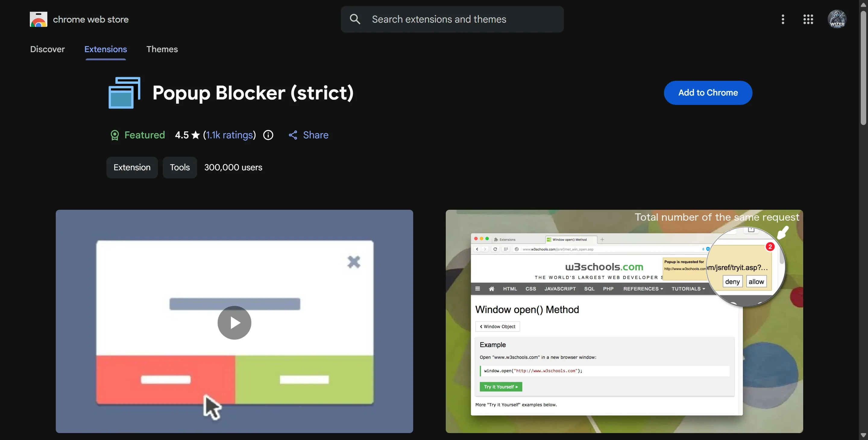Viewport: 868px width, 440px height.
Task: Click the scrollbar down arrow
Action: [x=863, y=435]
